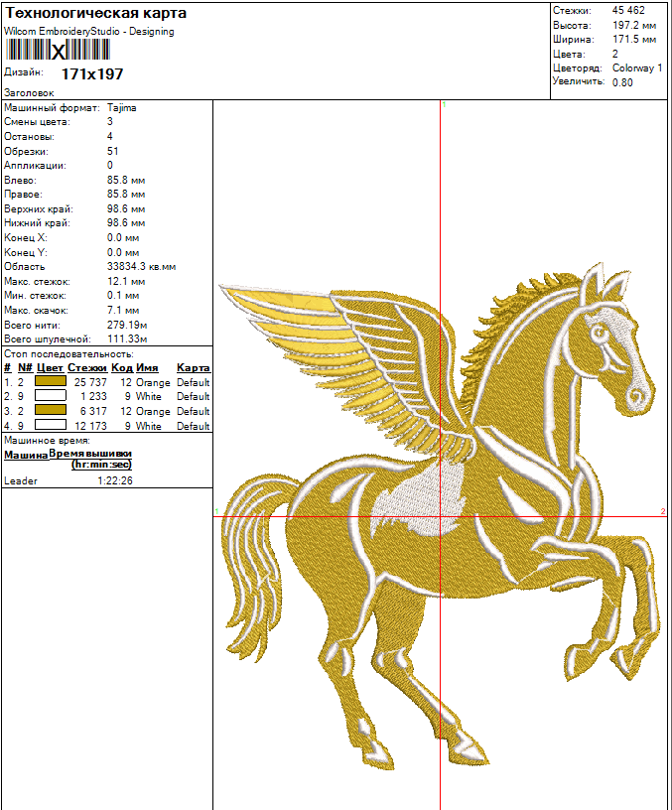The width and height of the screenshot is (672, 810).
Task: Click the "Карта" column header
Action: (193, 368)
